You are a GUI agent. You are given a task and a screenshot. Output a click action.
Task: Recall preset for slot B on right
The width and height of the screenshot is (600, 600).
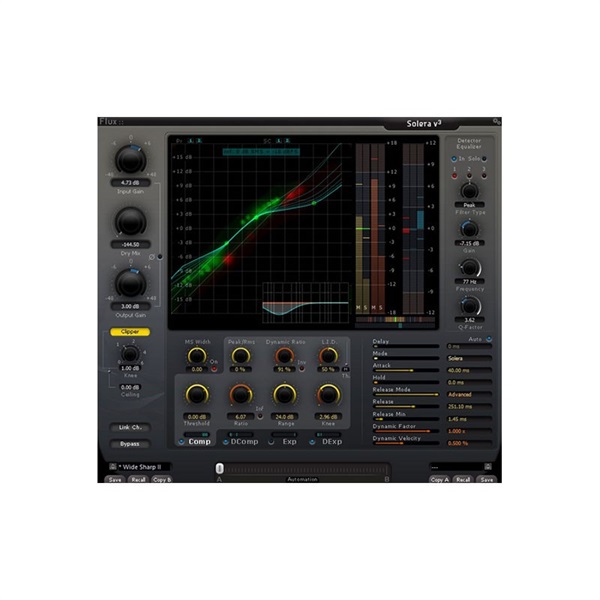463,479
